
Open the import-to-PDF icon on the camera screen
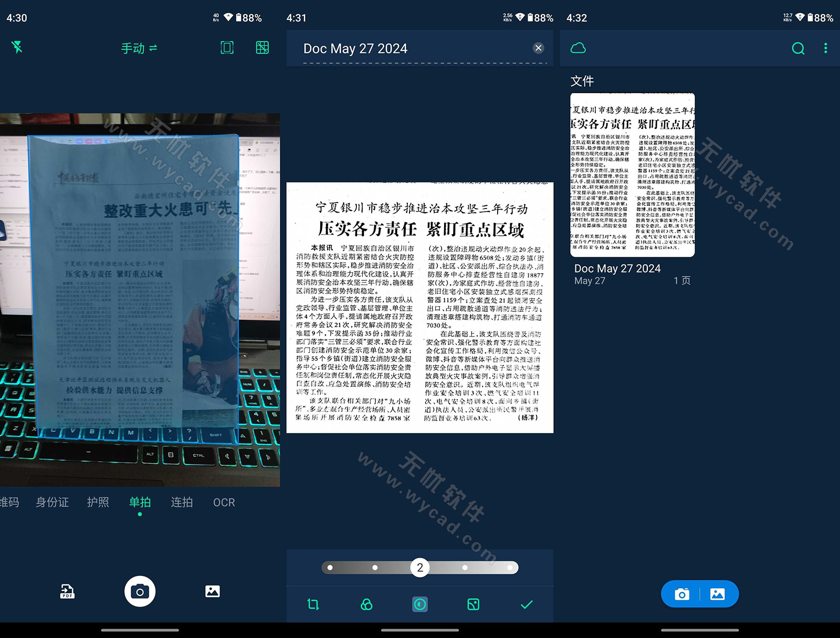point(66,591)
